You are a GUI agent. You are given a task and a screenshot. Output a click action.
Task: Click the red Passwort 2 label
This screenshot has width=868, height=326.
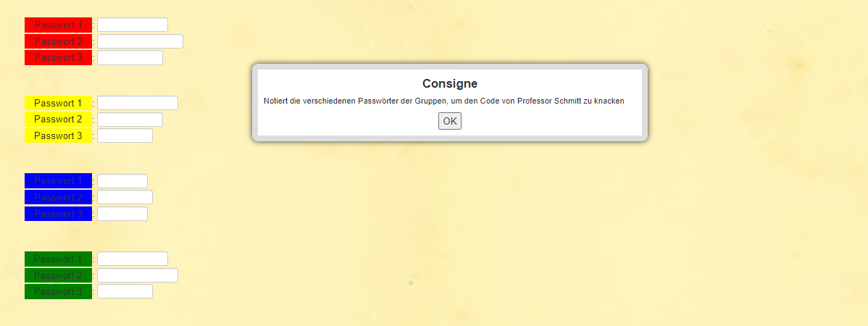pos(58,41)
